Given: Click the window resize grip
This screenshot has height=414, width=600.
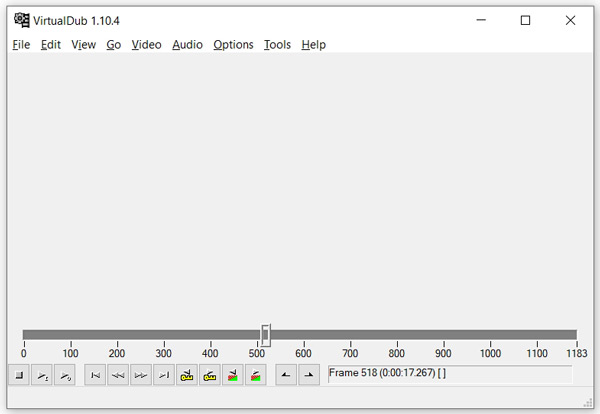Looking at the screenshot, I should coord(587,403).
